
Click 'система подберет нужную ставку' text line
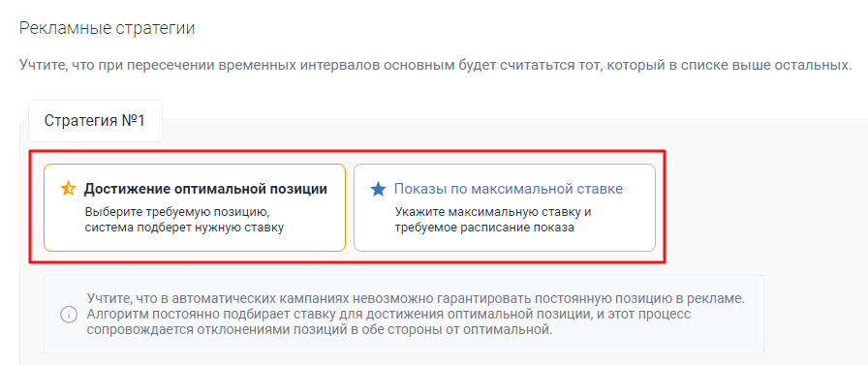point(184,228)
